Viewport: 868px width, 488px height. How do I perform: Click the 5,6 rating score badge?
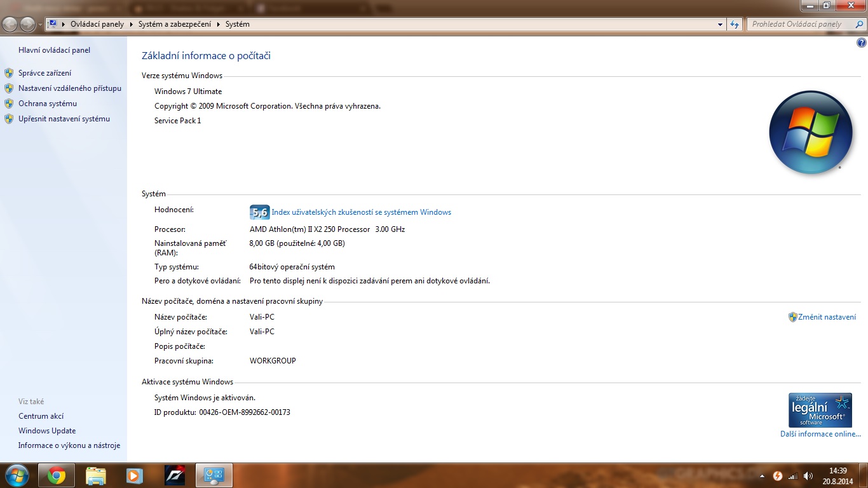[x=259, y=212]
